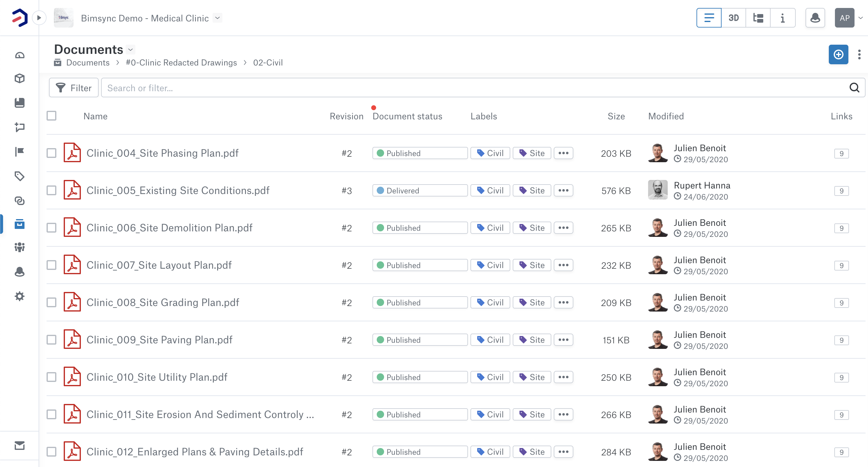Open the libraries book icon in sidebar
Image resolution: width=868 pixels, height=467 pixels.
coord(20,103)
